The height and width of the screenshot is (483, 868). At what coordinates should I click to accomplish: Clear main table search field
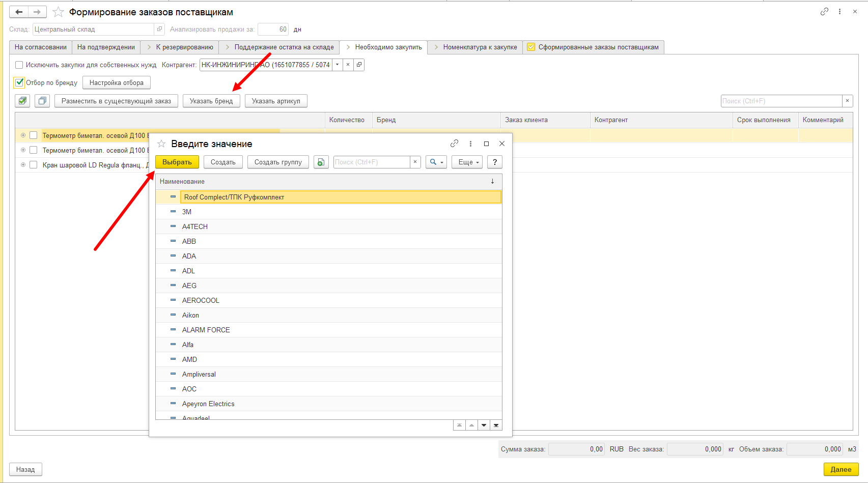tap(847, 101)
